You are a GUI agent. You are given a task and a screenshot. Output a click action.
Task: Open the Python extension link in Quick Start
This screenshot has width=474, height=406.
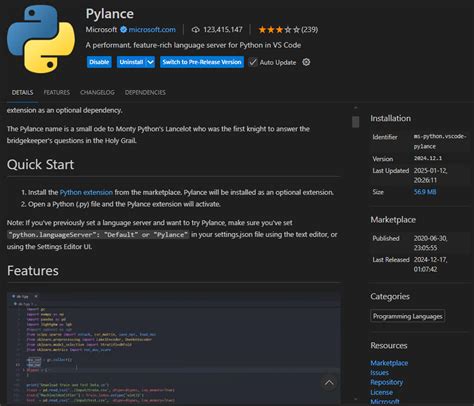[x=86, y=192]
